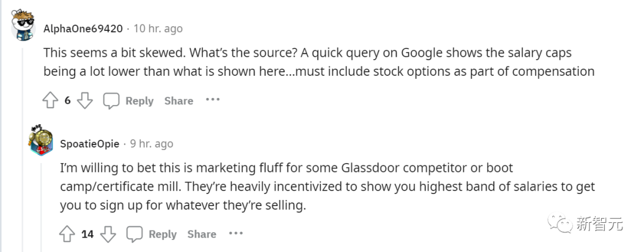Open more options for AlphaOne69420's comment
Viewport: 644px width, 252px height.
coord(213,100)
